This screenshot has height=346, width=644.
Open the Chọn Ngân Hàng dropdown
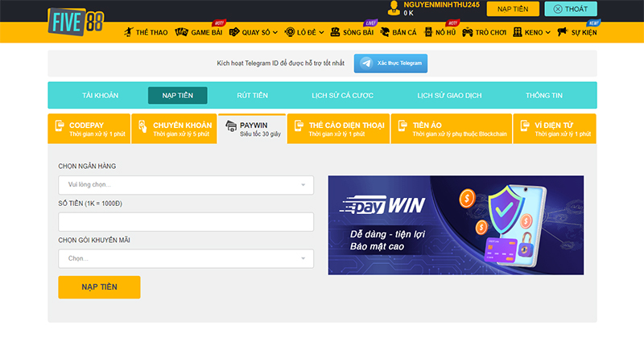coord(186,185)
